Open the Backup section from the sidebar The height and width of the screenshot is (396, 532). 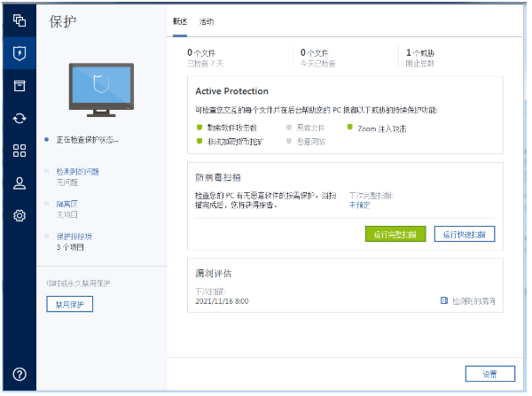click(20, 20)
